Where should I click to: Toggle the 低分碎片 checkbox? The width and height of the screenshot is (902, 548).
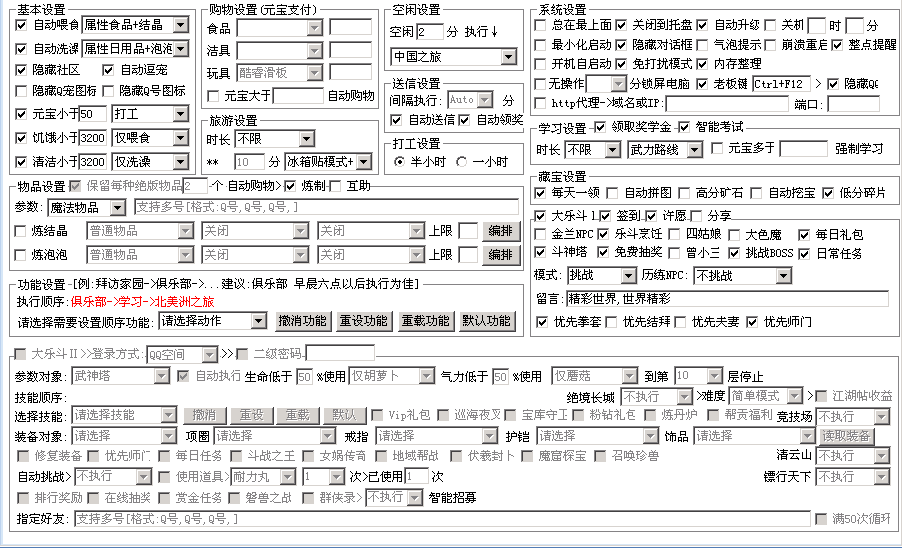(x=828, y=193)
